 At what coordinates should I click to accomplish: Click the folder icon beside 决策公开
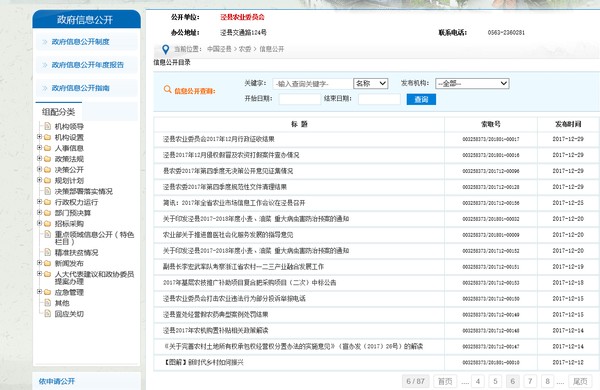pos(47,169)
